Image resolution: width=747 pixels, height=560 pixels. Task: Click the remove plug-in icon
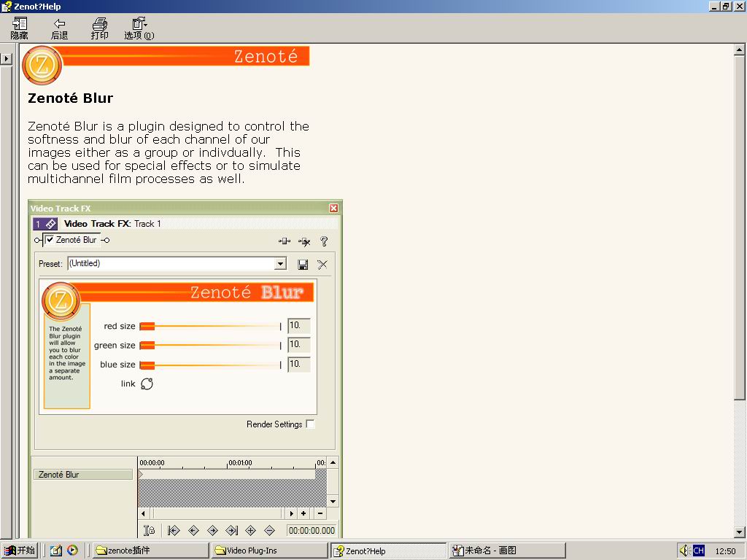point(304,241)
